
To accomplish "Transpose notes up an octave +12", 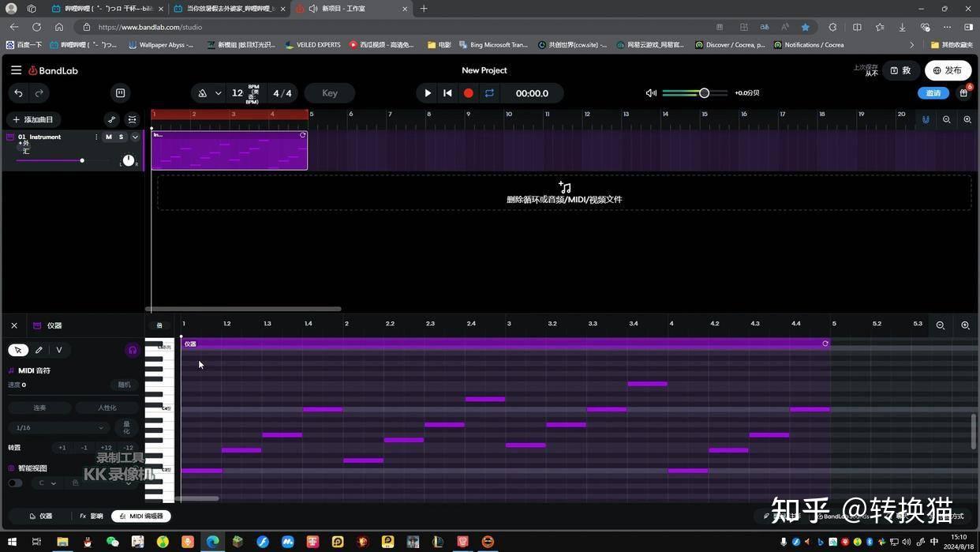I will coord(106,448).
